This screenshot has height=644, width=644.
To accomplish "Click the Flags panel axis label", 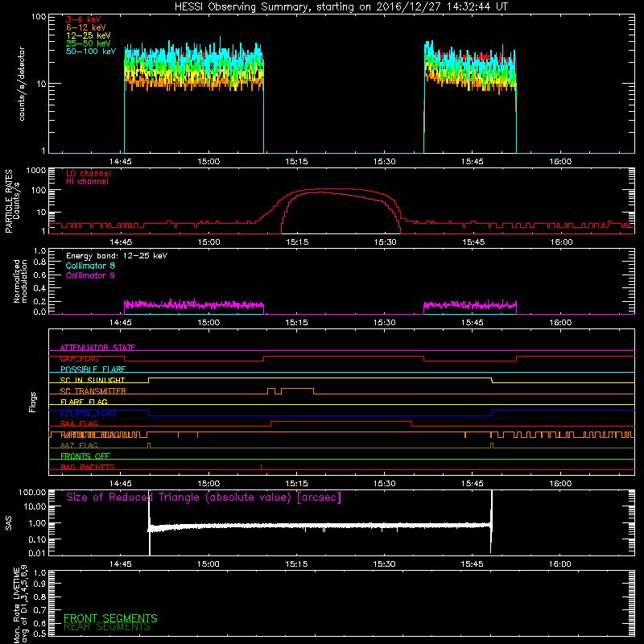I will (33, 402).
